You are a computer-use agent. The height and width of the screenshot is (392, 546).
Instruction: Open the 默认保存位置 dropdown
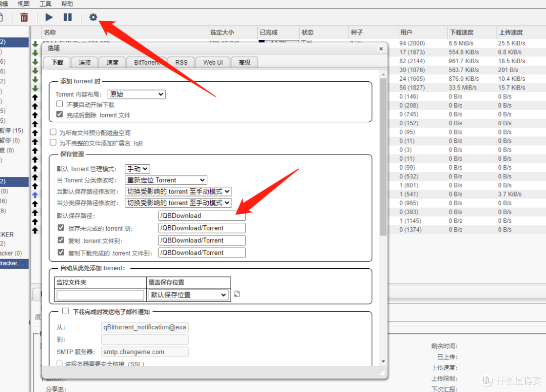point(188,295)
